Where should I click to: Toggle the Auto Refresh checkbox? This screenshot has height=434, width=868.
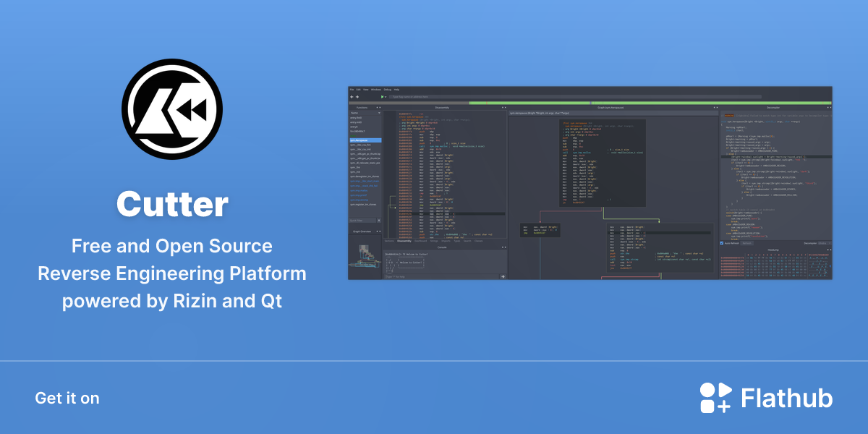(x=722, y=243)
